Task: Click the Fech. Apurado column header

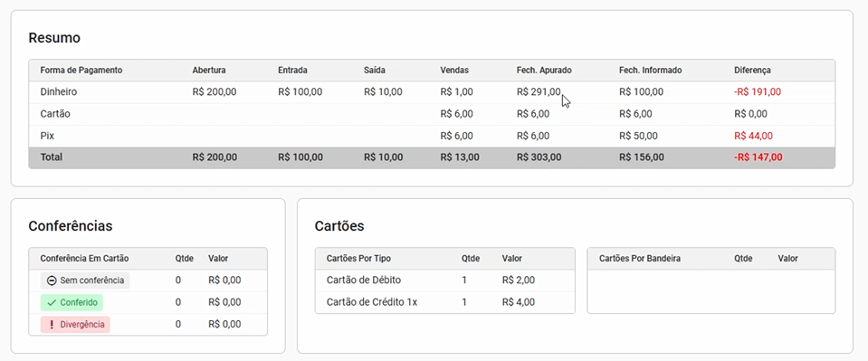Action: 544,71
